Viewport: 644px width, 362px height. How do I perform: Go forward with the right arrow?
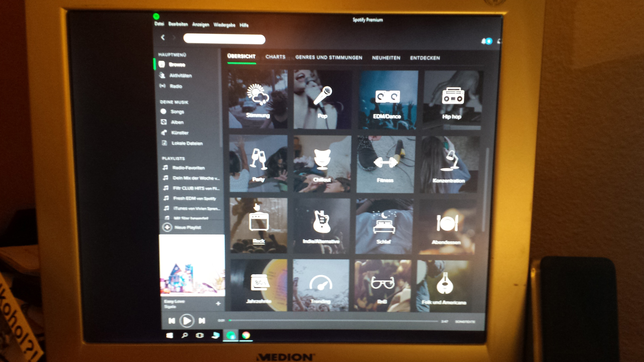click(174, 38)
